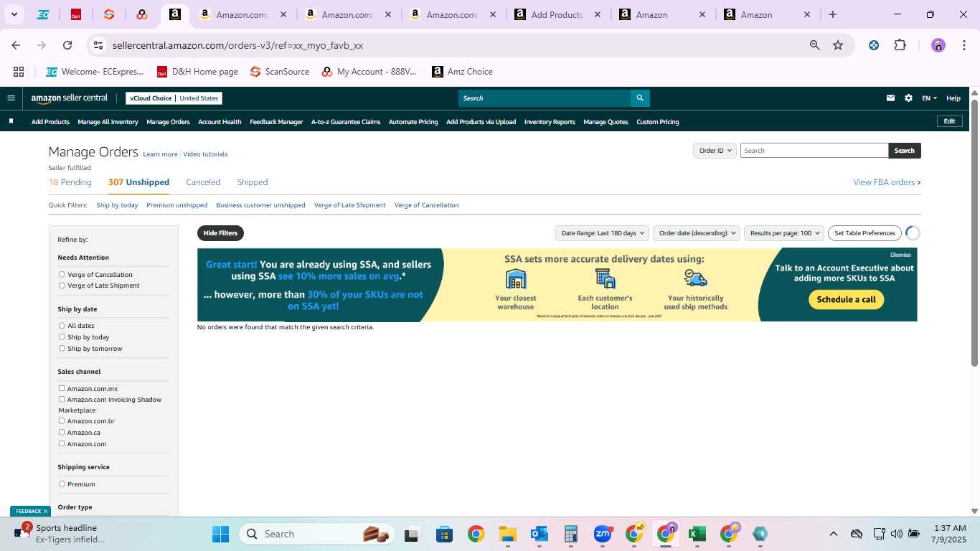Open Account Health menu item
Image resolution: width=980 pixels, height=551 pixels.
click(220, 122)
